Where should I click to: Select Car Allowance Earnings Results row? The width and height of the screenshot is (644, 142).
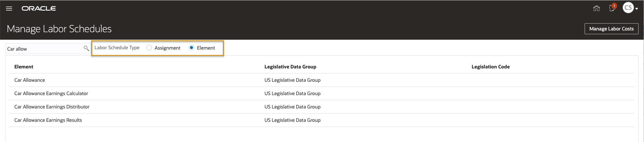coord(48,120)
